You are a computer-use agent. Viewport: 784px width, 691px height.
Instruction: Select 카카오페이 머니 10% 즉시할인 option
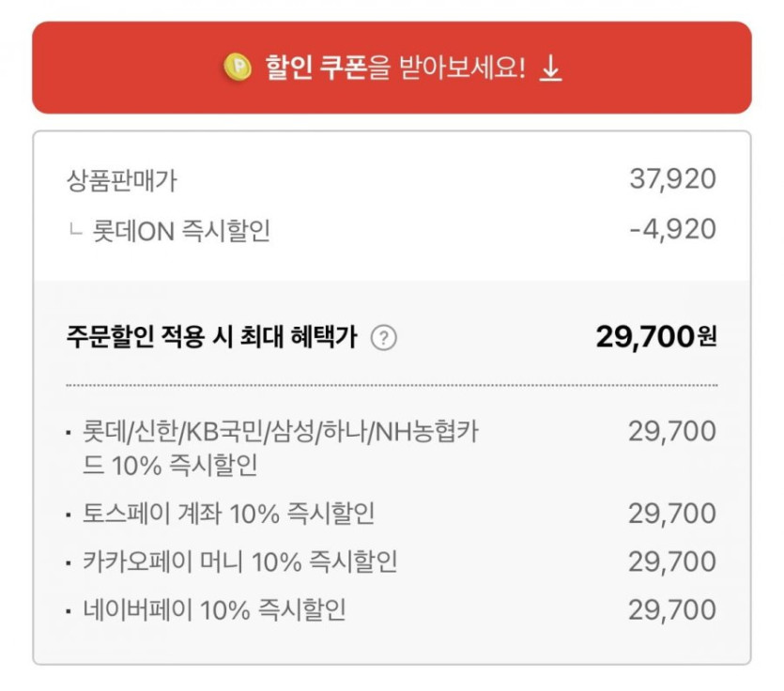pyautogui.click(x=239, y=562)
